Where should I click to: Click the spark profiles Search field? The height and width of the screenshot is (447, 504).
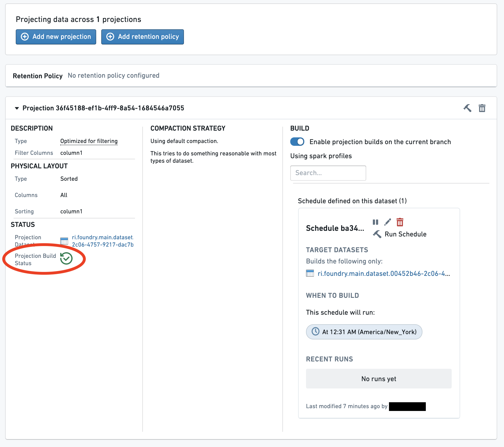pyautogui.click(x=328, y=173)
